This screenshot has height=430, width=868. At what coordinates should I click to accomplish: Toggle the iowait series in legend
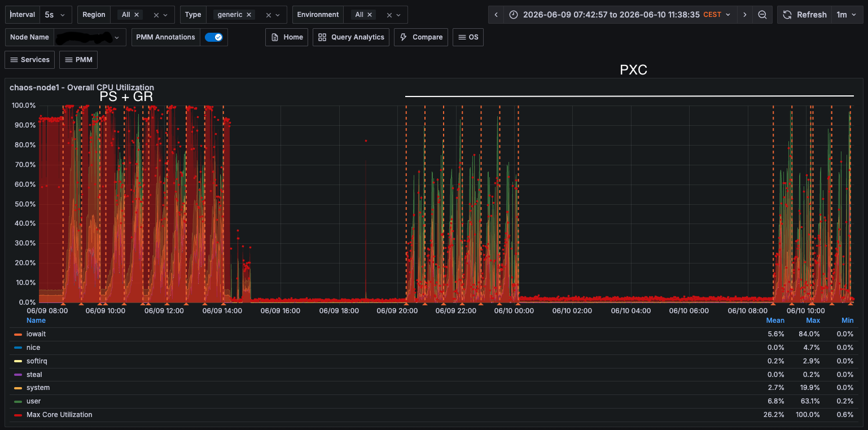[36, 334]
